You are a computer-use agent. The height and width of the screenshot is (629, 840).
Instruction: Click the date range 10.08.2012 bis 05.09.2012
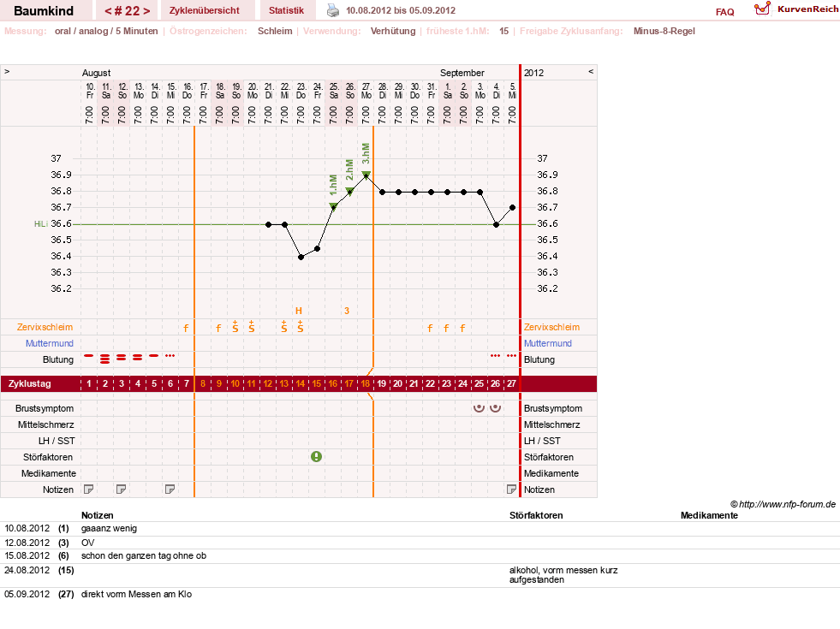401,11
